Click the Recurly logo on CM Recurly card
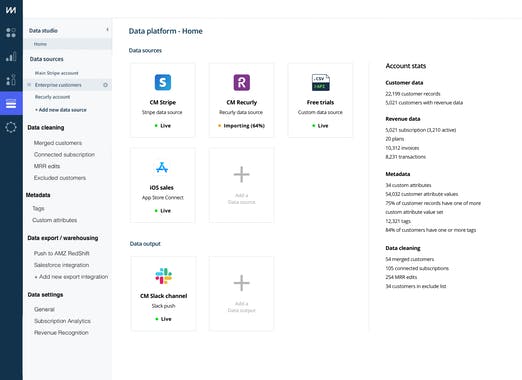 coord(242,82)
